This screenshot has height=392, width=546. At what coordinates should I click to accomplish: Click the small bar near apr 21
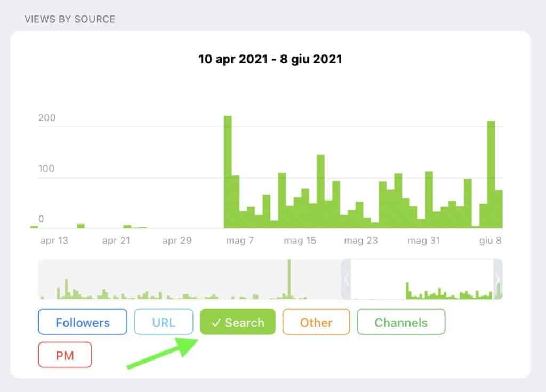[x=127, y=226]
